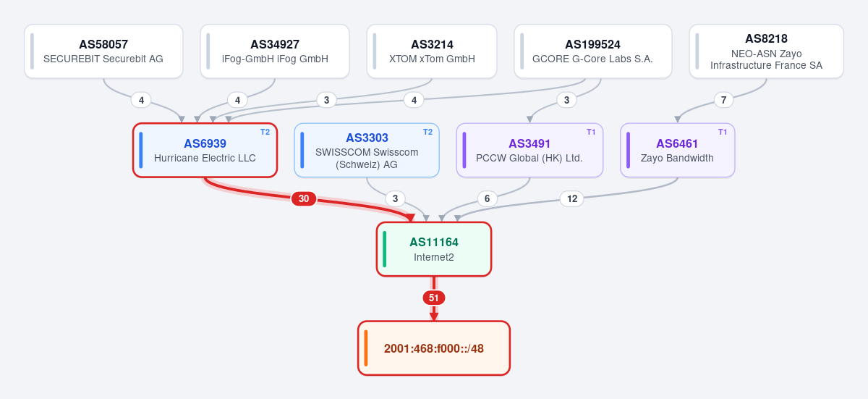This screenshot has width=868, height=399.
Task: Click the T2 badge on AS3303
Action: click(x=427, y=132)
